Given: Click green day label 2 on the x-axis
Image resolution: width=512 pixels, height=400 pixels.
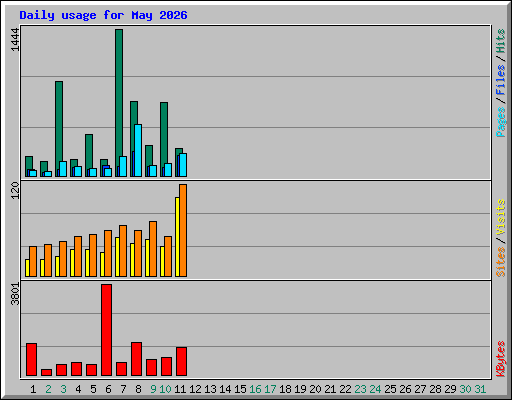Looking at the screenshot, I should point(48,389).
